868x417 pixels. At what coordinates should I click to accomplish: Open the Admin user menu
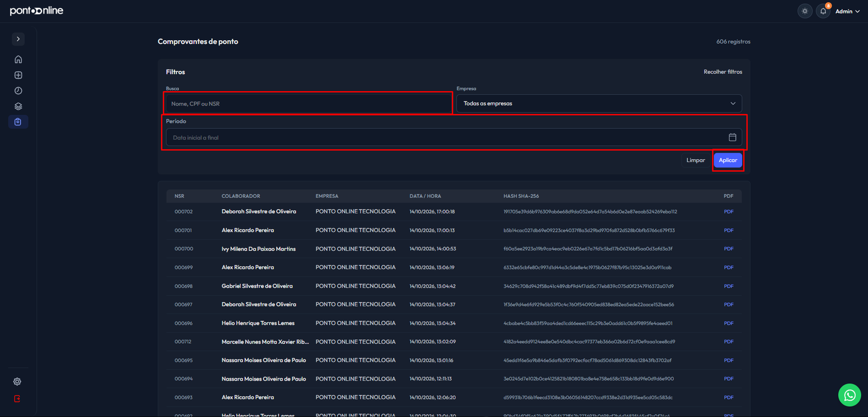(847, 11)
